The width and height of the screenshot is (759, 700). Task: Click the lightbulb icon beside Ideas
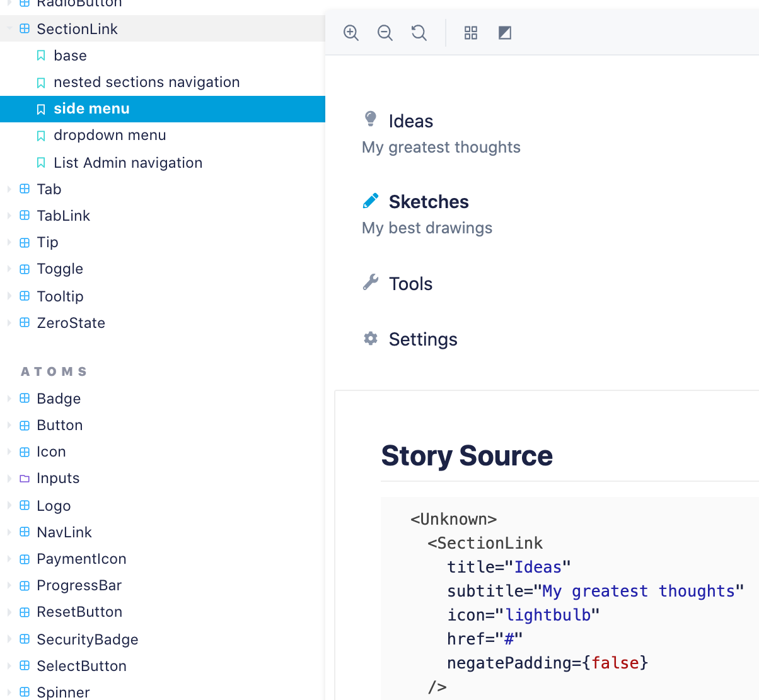[x=371, y=119]
